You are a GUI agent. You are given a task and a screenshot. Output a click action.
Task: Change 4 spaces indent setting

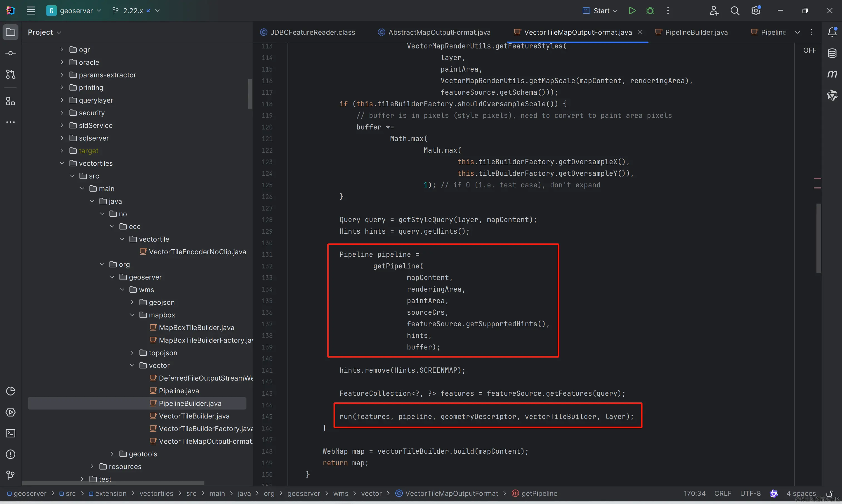click(x=801, y=493)
